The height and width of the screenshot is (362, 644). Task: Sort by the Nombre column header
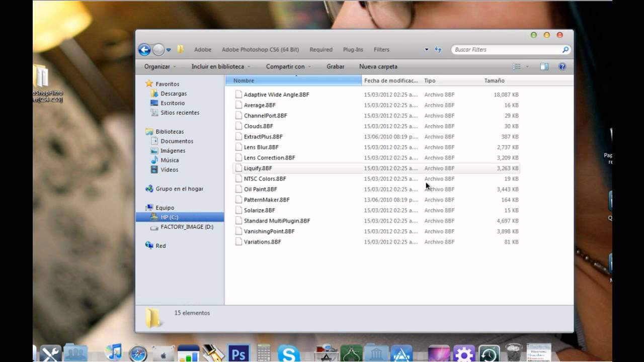tap(294, 80)
